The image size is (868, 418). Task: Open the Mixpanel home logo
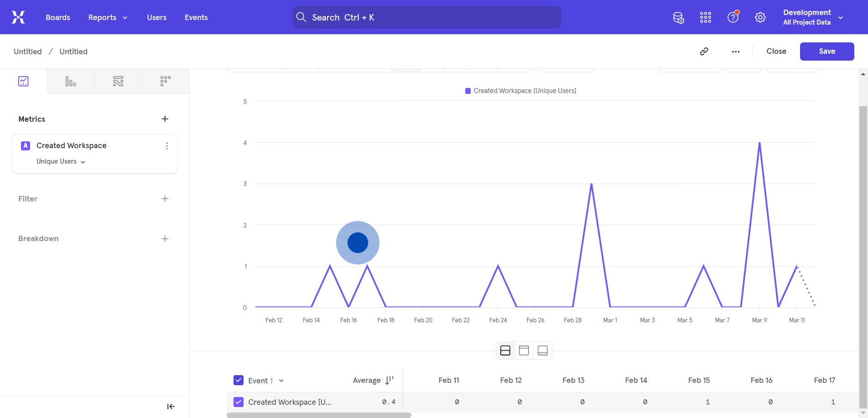tap(18, 17)
